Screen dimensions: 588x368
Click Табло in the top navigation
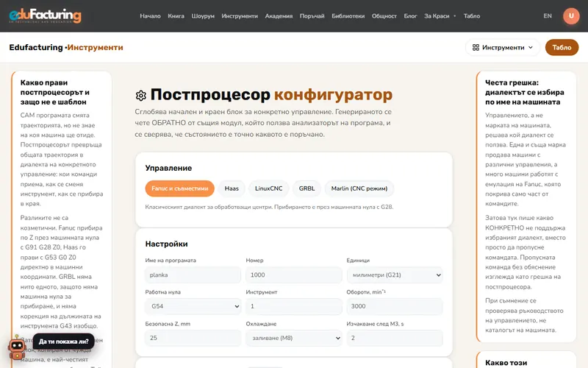[x=472, y=15]
